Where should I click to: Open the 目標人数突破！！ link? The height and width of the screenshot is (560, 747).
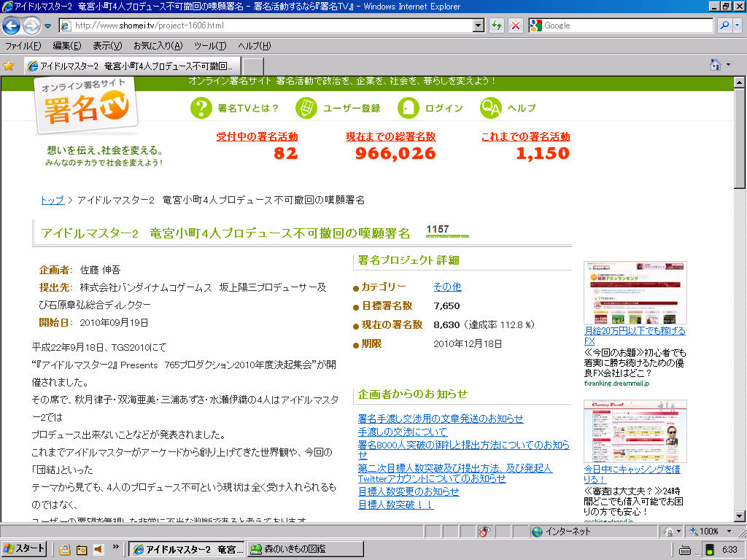pos(395,505)
